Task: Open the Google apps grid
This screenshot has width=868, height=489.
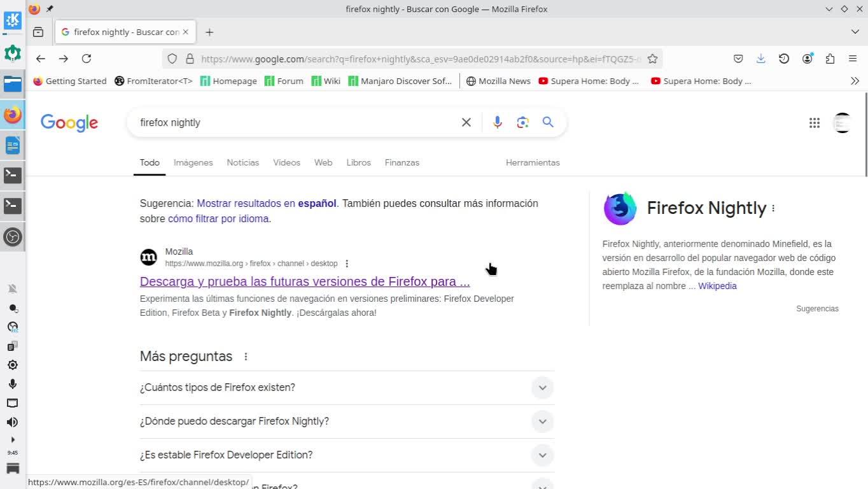Action: (815, 123)
